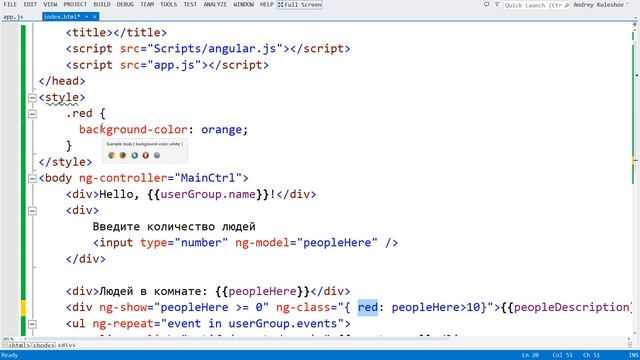Viewport: 640px width, 360px height.
Task: Click the 'Ready' status bar text
Action: point(10,355)
